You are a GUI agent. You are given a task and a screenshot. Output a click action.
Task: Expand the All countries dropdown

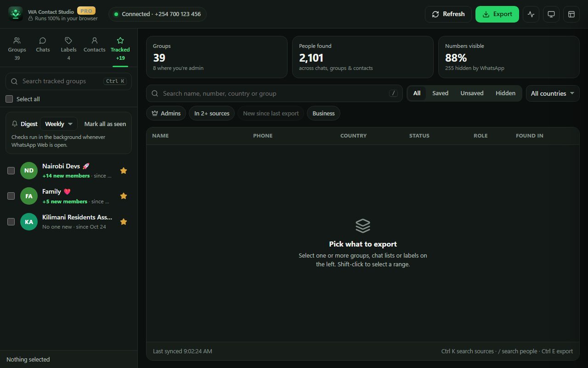coord(553,93)
